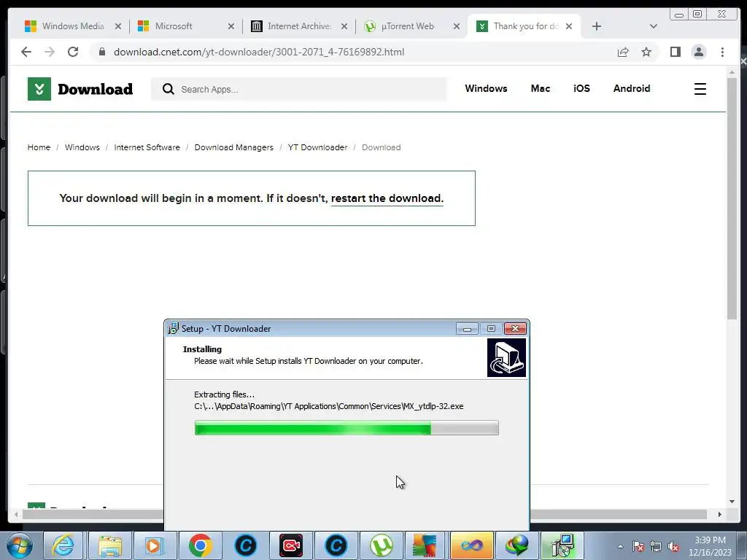Open the iOS category
Image resolution: width=747 pixels, height=560 pixels.
[581, 88]
